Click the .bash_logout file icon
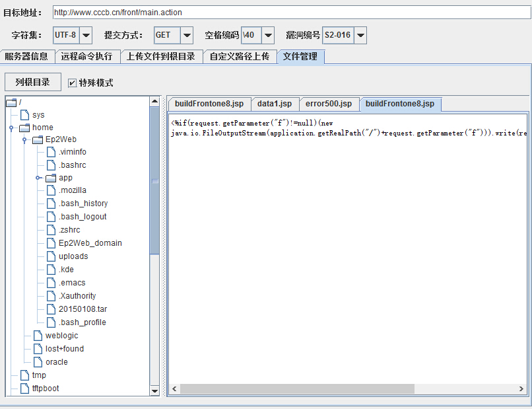532x409 pixels. click(x=51, y=217)
